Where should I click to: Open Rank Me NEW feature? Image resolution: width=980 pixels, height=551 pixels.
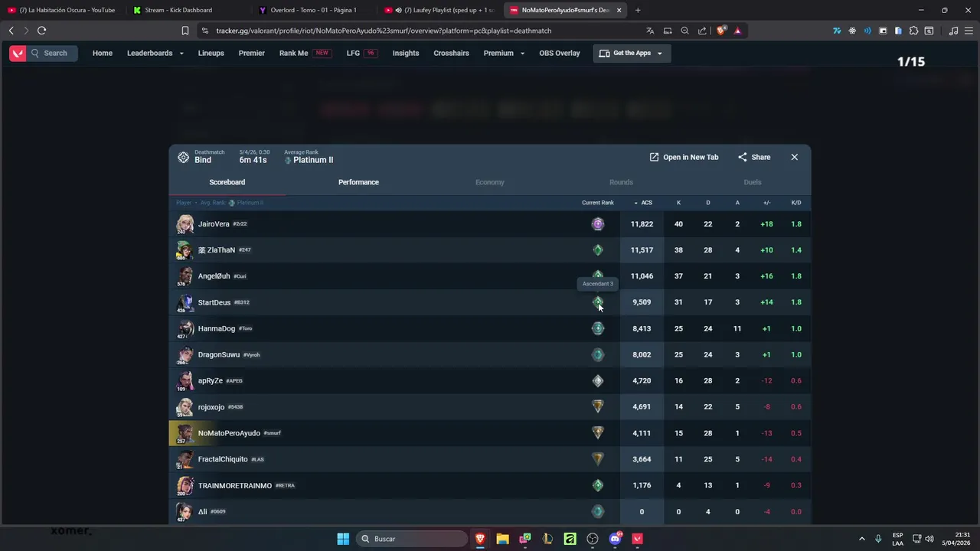click(x=305, y=53)
